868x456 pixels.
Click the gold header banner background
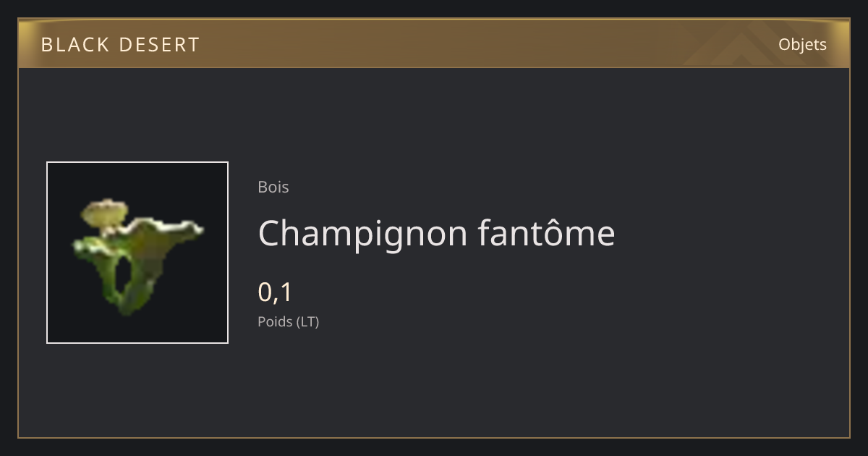434,43
